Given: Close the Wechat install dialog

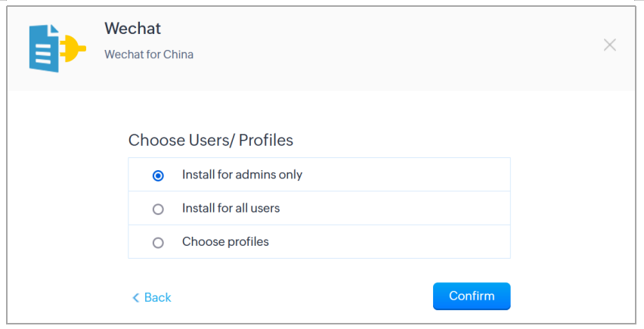Looking at the screenshot, I should coord(610,45).
